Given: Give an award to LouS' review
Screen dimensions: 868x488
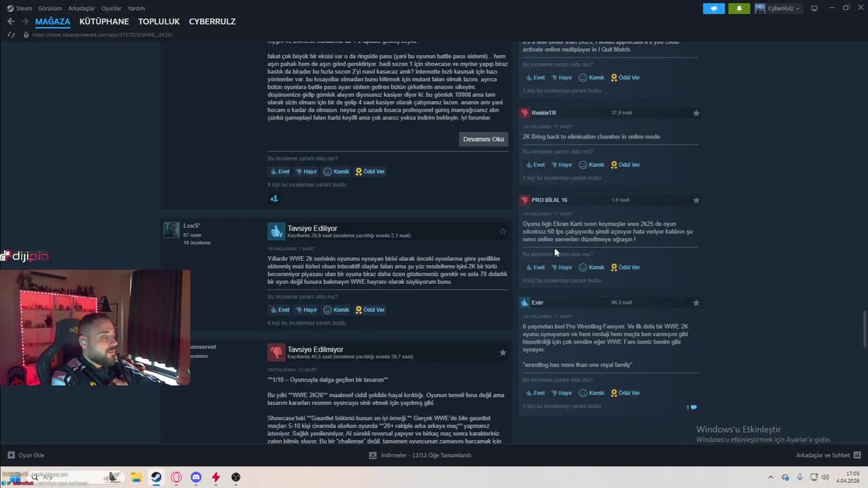Looking at the screenshot, I should [370, 310].
